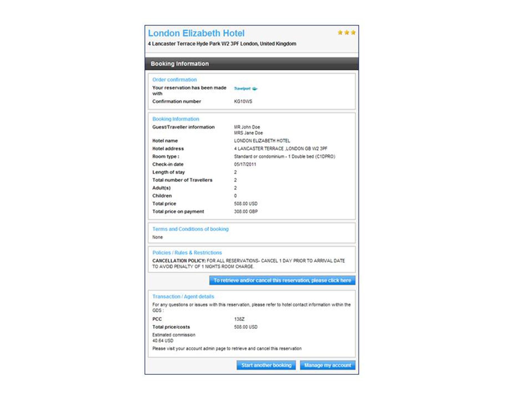Screen dimensions: 532x399
Task: Click the hotel street address under the title
Action: [222, 44]
